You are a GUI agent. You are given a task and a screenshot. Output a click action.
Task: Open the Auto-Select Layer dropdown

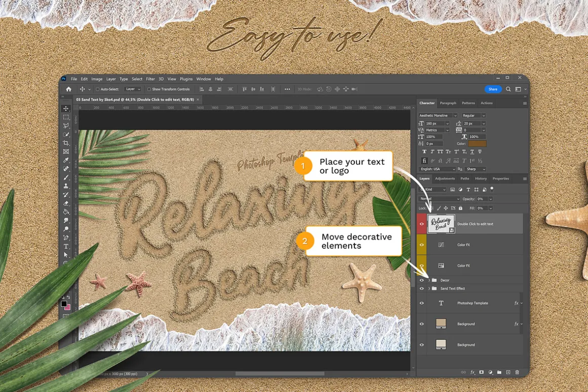pyautogui.click(x=133, y=89)
